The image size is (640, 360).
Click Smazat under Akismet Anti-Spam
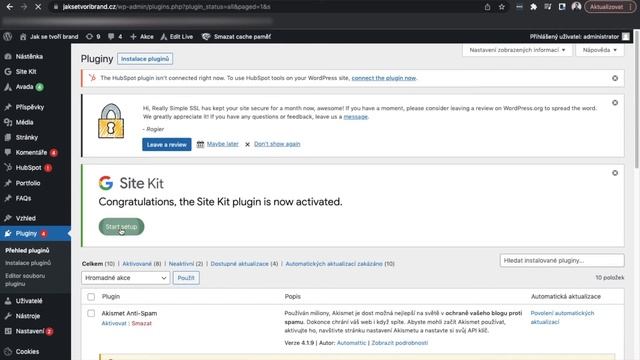tap(142, 323)
